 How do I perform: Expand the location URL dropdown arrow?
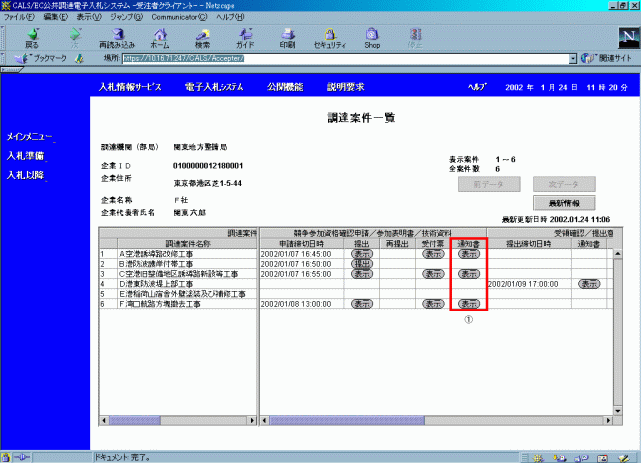[x=573, y=58]
